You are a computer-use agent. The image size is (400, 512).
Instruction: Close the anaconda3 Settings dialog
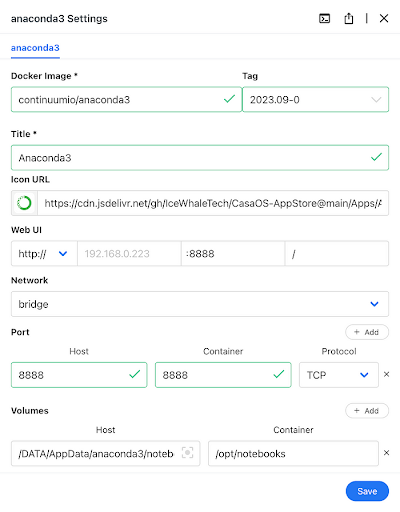384,18
